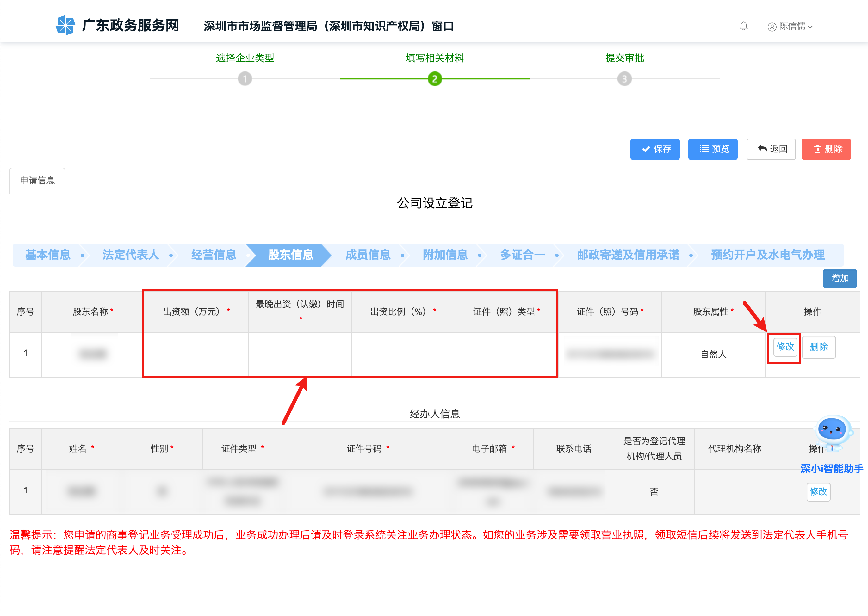Click the 预览 preview button
868x616 pixels.
tap(713, 149)
